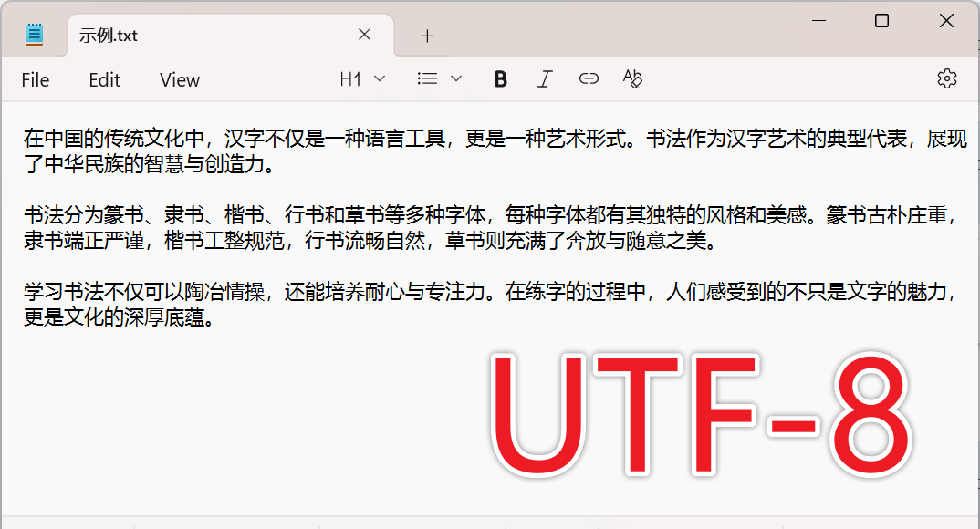Select the bulleted list formatting icon
This screenshot has width=980, height=529.
click(427, 78)
